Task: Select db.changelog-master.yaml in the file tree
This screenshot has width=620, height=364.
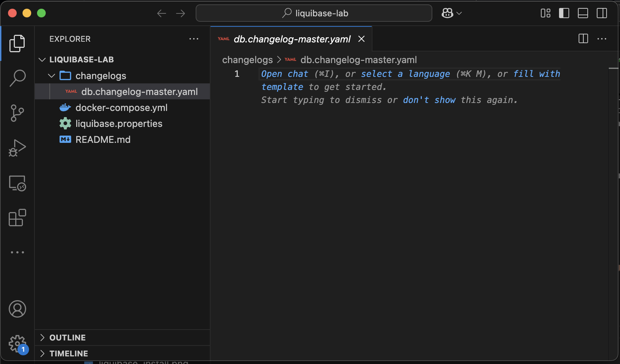Action: [x=122, y=92]
